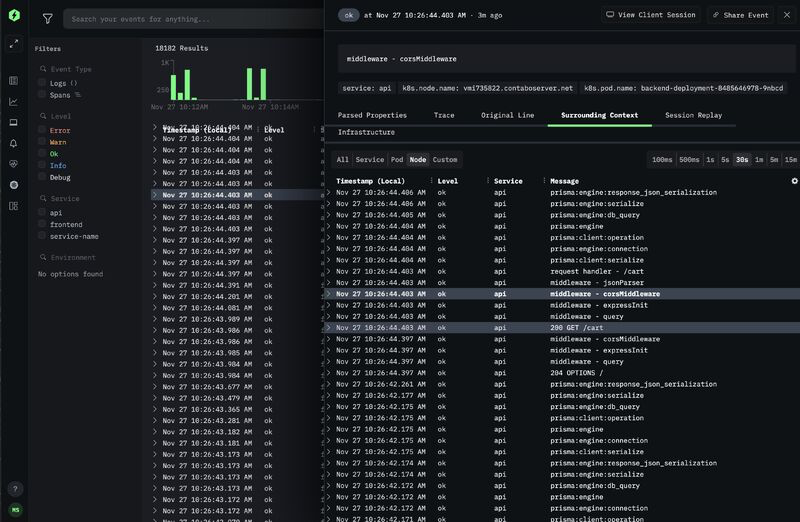Expand the 10:26:44.391 AM result row

pos(155,285)
